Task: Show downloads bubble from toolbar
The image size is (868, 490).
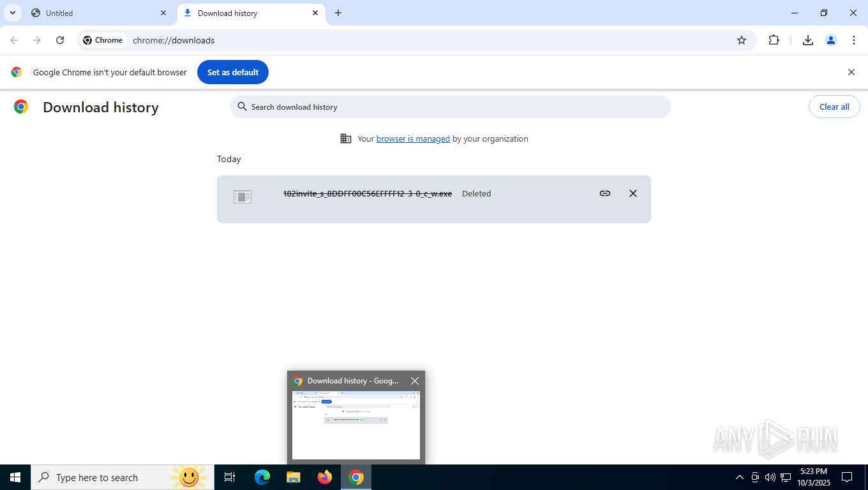Action: pyautogui.click(x=808, y=40)
